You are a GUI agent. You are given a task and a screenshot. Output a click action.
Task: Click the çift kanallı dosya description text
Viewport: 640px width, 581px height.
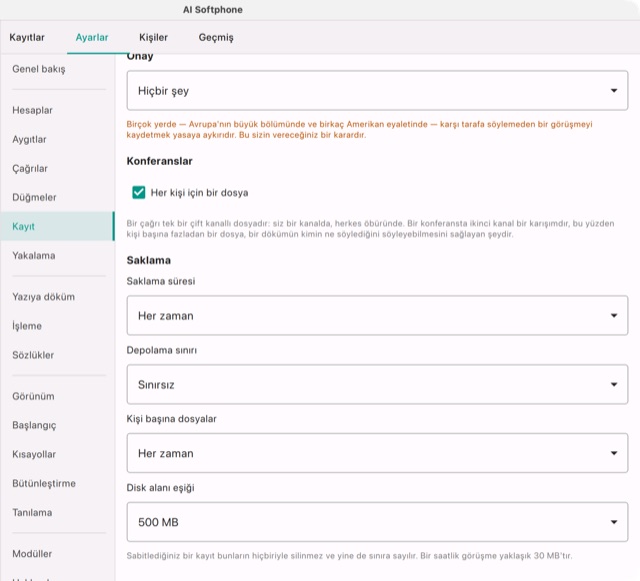coord(370,229)
